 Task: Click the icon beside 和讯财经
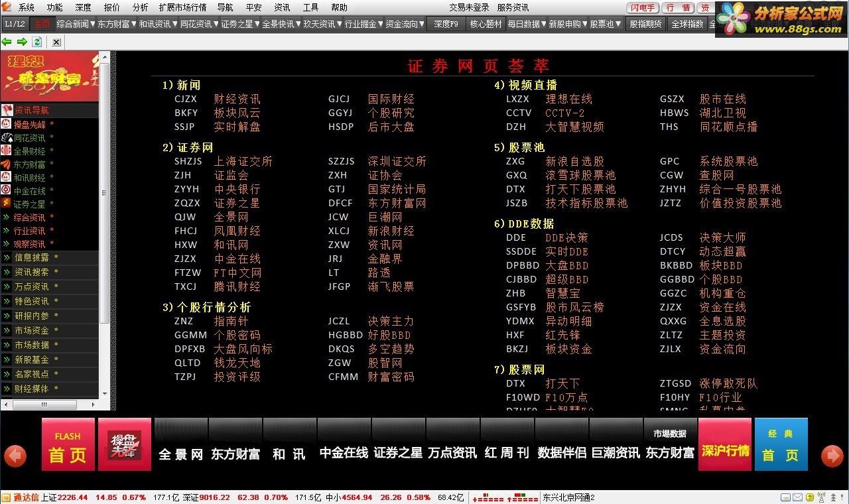click(x=7, y=177)
